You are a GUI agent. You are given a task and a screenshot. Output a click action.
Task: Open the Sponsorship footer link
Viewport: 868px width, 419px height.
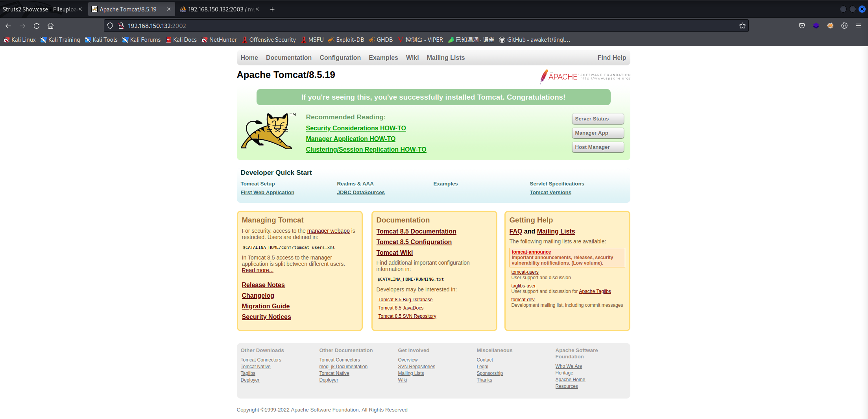(489, 373)
